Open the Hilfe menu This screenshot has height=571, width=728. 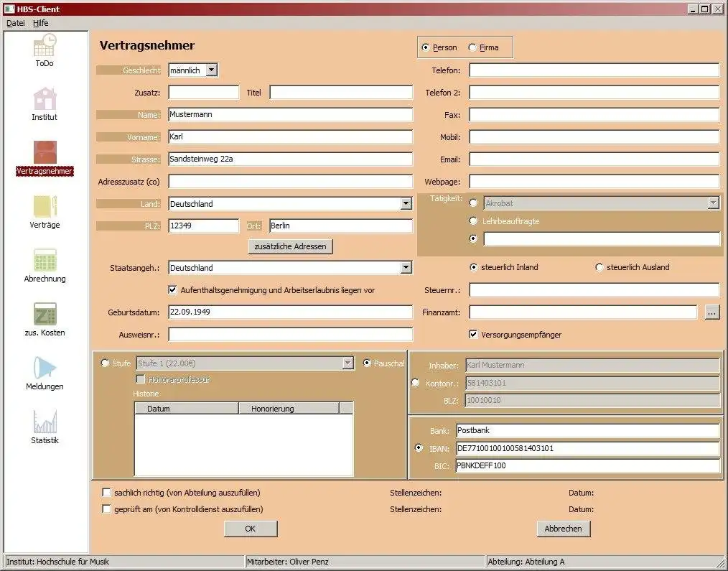point(40,23)
